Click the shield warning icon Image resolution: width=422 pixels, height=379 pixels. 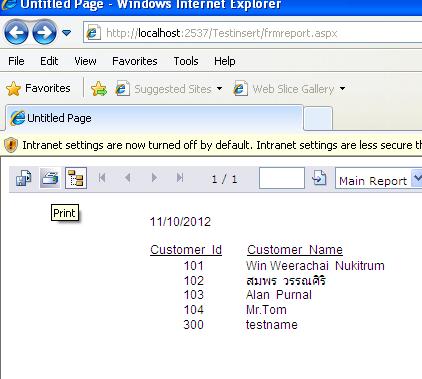click(11, 145)
